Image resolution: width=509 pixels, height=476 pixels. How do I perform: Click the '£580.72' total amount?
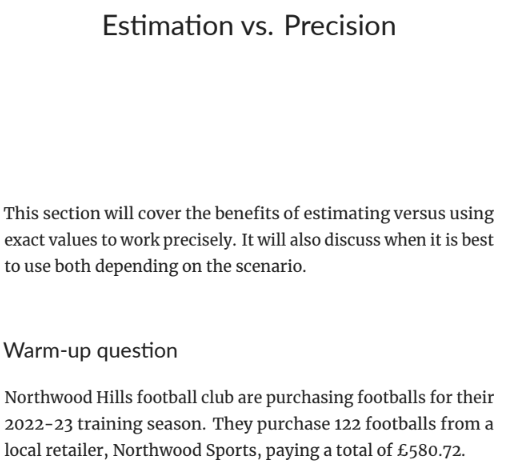click(x=430, y=450)
